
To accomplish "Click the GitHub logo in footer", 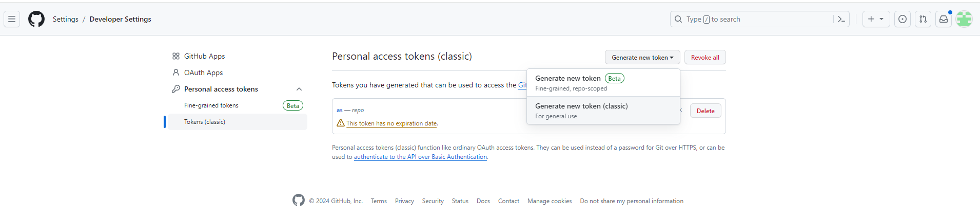I will pos(299,201).
